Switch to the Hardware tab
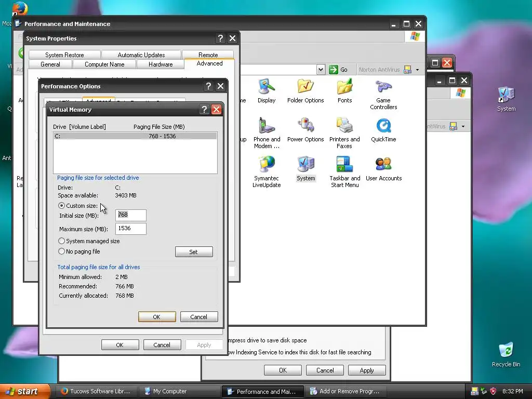 161,64
